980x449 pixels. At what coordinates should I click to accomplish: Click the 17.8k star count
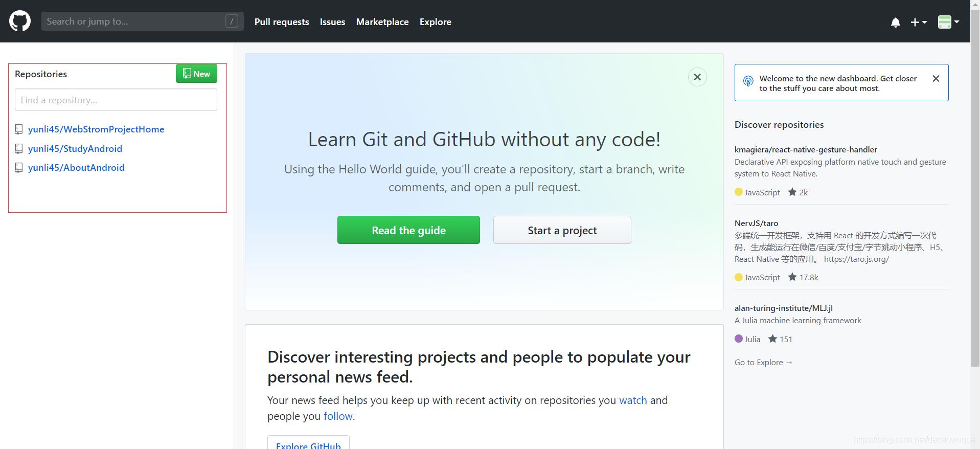tap(803, 277)
